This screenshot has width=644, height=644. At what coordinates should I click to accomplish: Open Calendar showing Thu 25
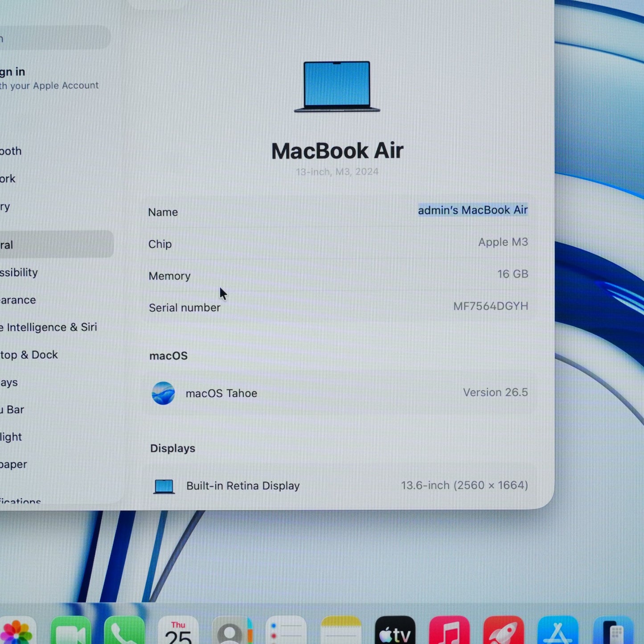click(178, 630)
